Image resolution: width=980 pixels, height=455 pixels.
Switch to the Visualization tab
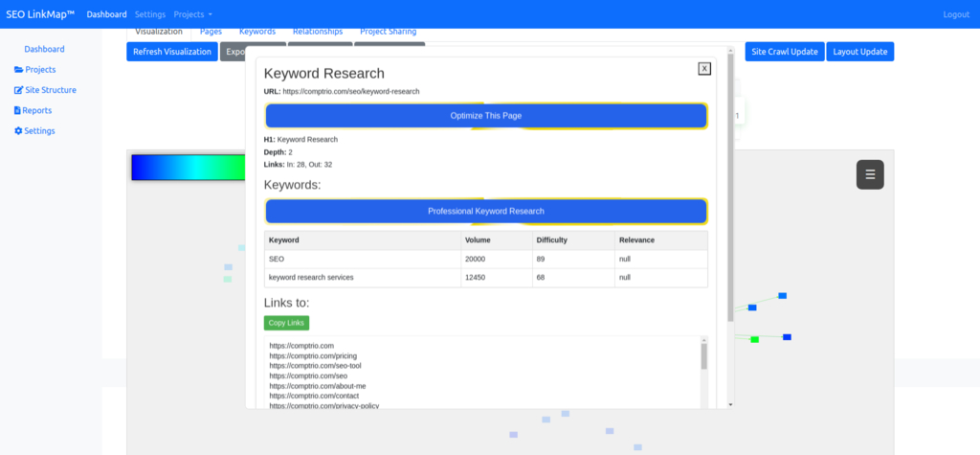159,32
